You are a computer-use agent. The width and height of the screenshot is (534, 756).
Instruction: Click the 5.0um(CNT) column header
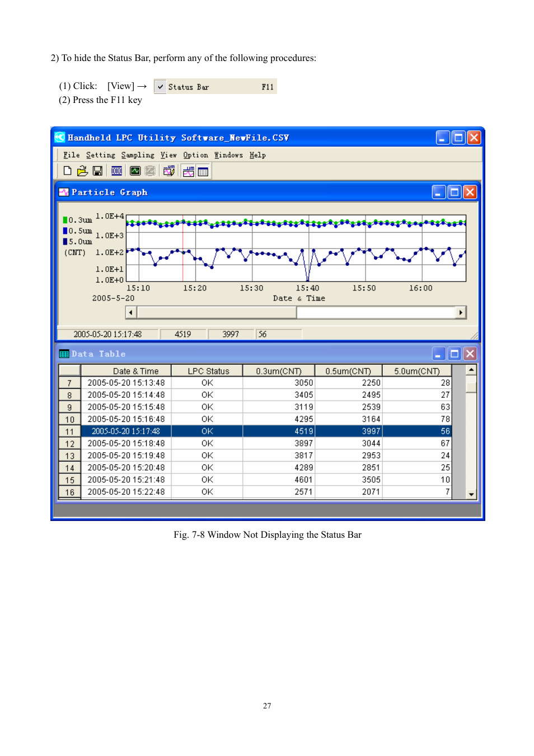(x=417, y=370)
